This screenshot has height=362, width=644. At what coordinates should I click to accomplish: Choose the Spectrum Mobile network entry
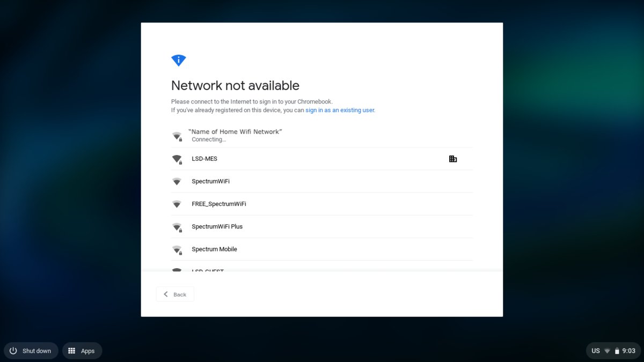321,249
